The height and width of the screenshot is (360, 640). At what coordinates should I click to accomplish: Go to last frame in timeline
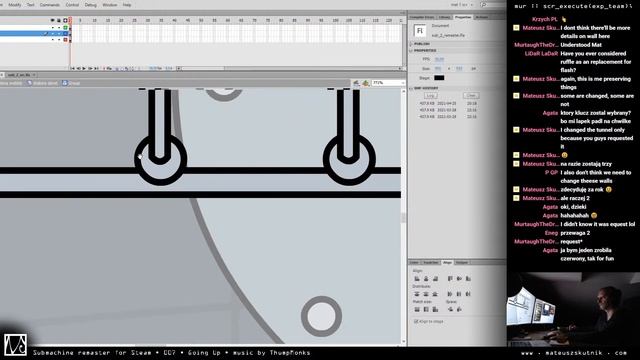click(96, 69)
